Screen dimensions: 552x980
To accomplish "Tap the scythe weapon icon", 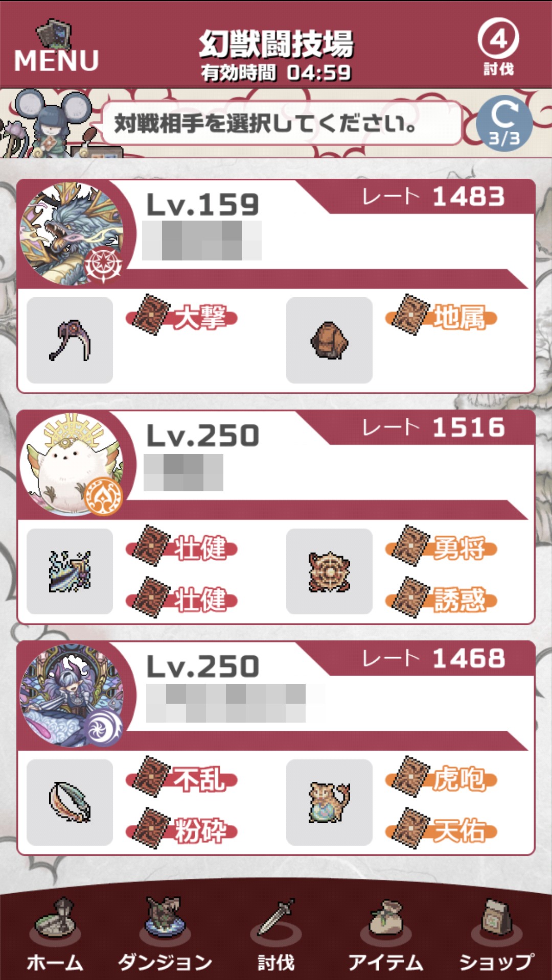I will point(70,340).
